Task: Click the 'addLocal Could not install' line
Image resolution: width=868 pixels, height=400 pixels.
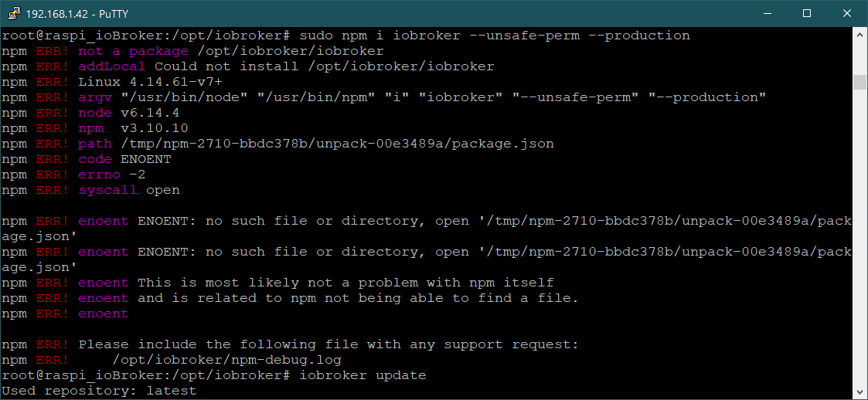Action: 286,66
